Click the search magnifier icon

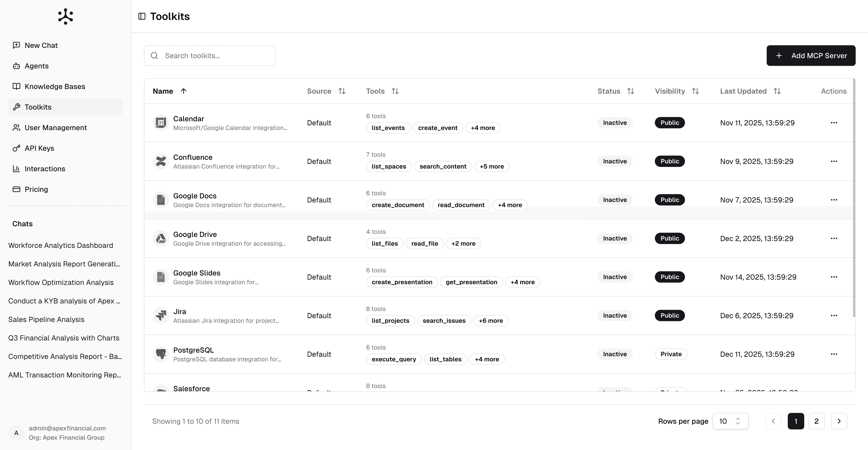154,56
